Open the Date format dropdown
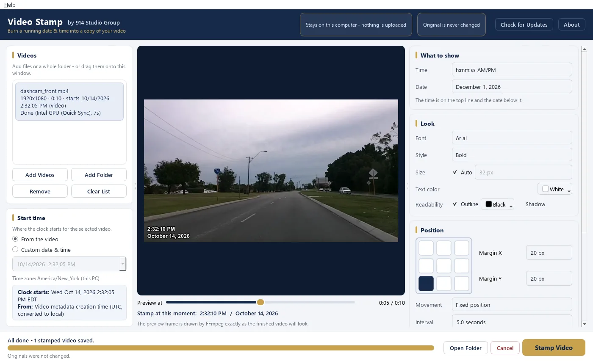The height and width of the screenshot is (364, 593). (x=512, y=87)
